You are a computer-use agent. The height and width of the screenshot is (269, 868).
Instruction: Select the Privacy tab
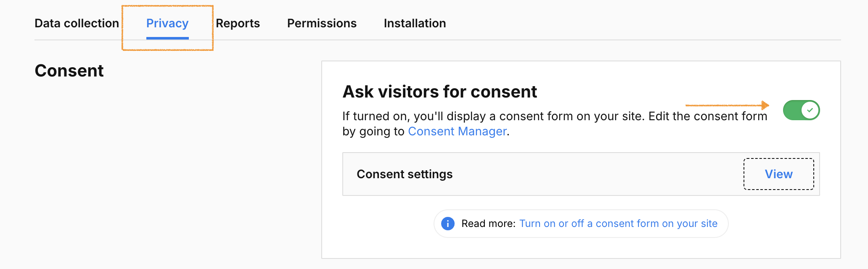[167, 23]
